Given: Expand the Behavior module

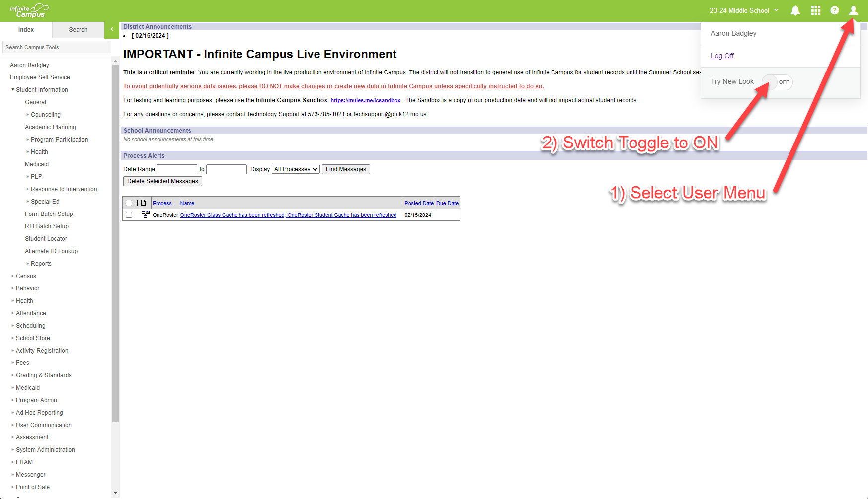Looking at the screenshot, I should (13, 288).
